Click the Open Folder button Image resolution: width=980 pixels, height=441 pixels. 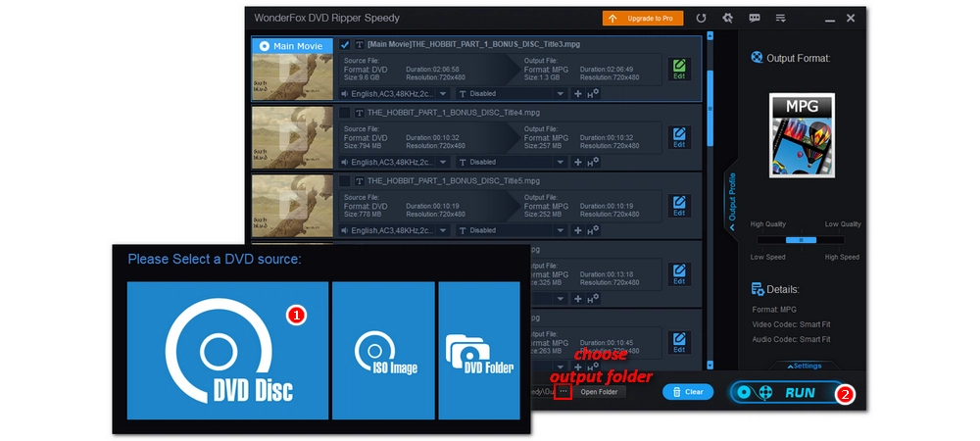[x=600, y=392]
